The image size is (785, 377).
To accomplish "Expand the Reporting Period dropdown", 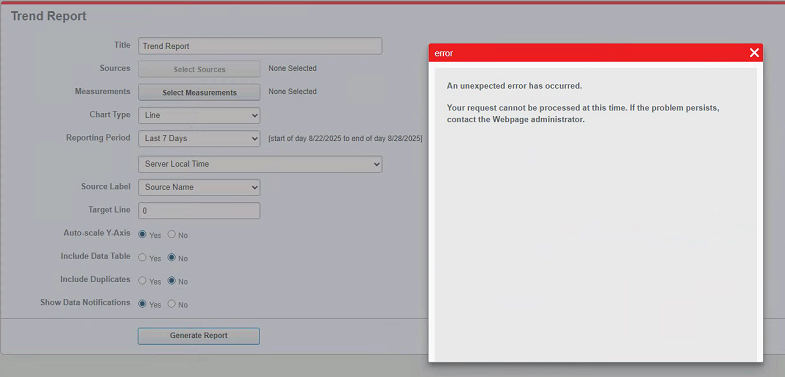I will (199, 138).
